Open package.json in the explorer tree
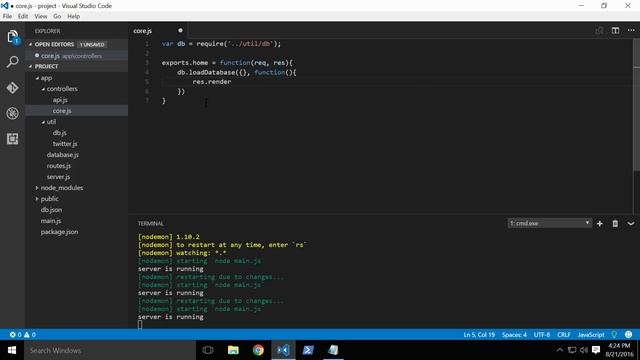Screen dimensions: 640x360 59,232
